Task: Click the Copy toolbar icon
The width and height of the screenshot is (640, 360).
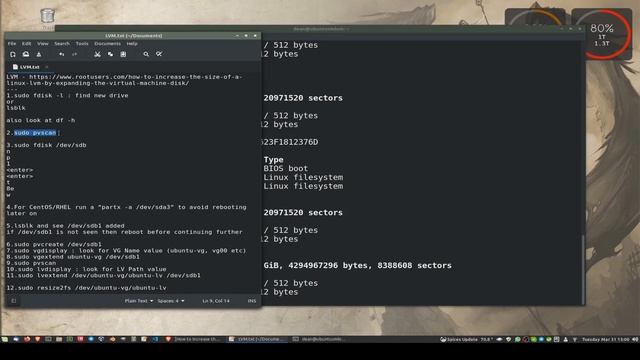Action: click(x=110, y=54)
